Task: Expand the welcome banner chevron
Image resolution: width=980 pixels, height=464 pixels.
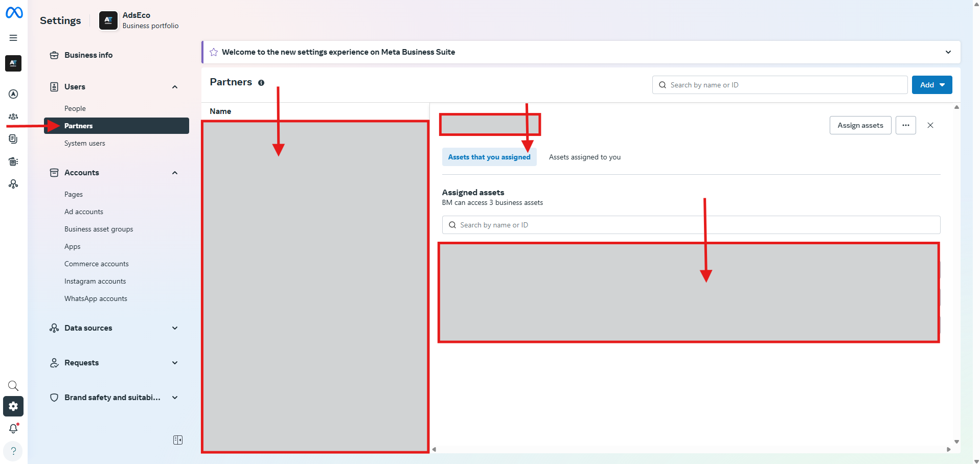Action: pyautogui.click(x=948, y=52)
